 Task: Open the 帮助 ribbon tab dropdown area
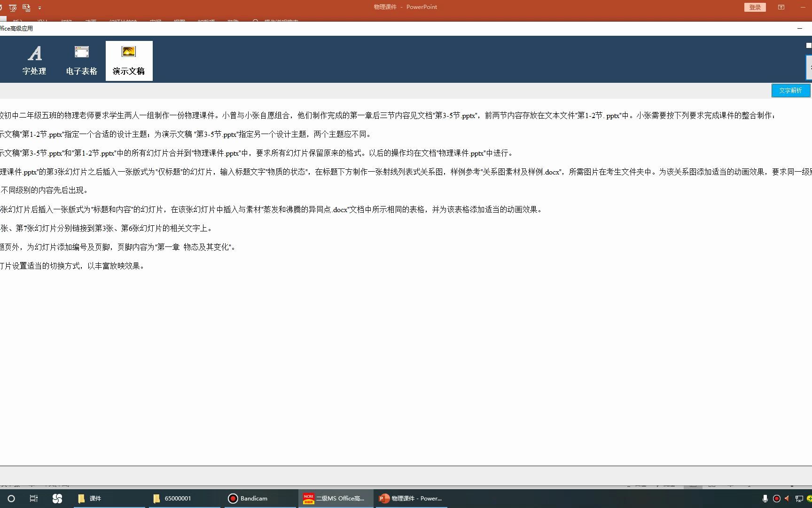point(234,22)
